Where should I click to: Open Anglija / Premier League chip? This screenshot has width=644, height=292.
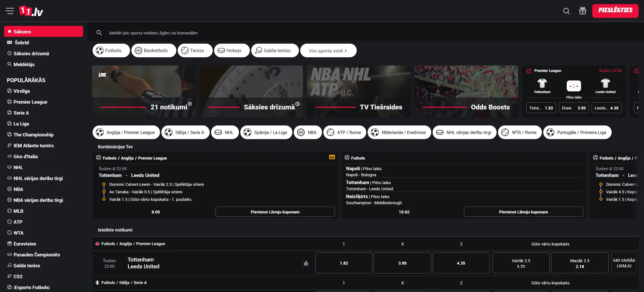[x=126, y=132]
